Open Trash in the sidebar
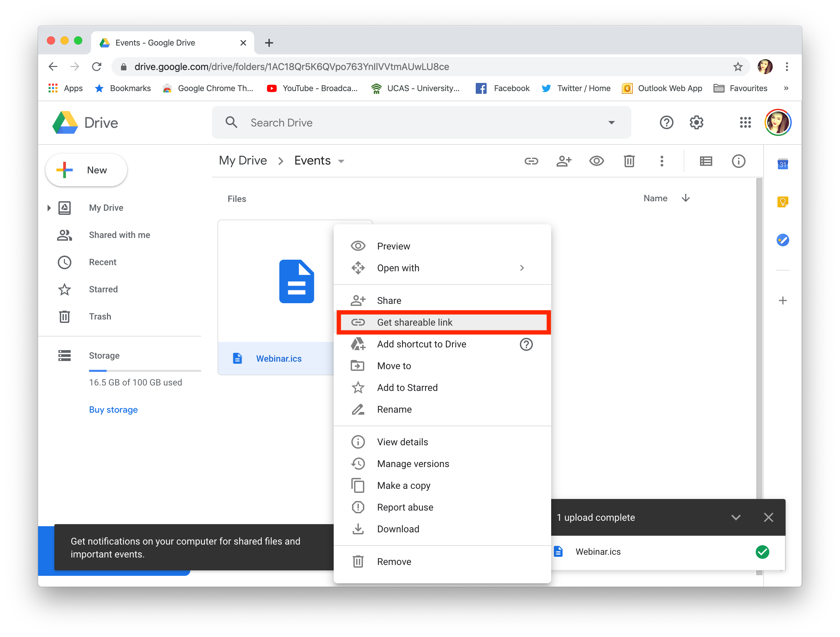 (100, 316)
